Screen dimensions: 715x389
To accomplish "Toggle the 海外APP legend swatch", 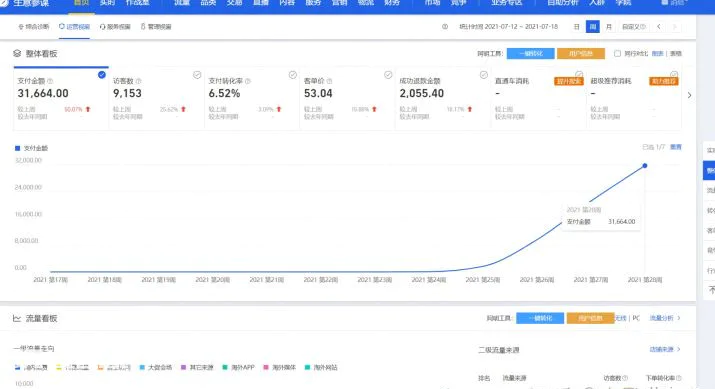I will pyautogui.click(x=225, y=367).
